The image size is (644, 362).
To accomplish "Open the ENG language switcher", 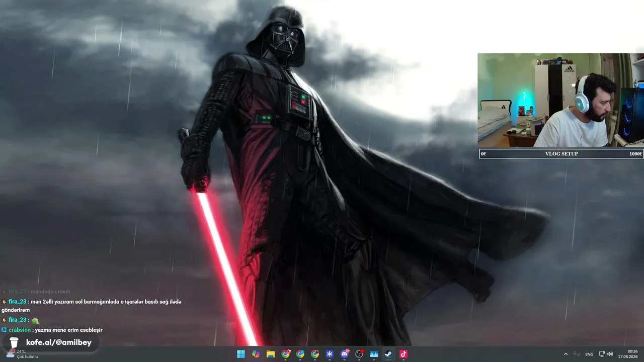I will [x=589, y=354].
